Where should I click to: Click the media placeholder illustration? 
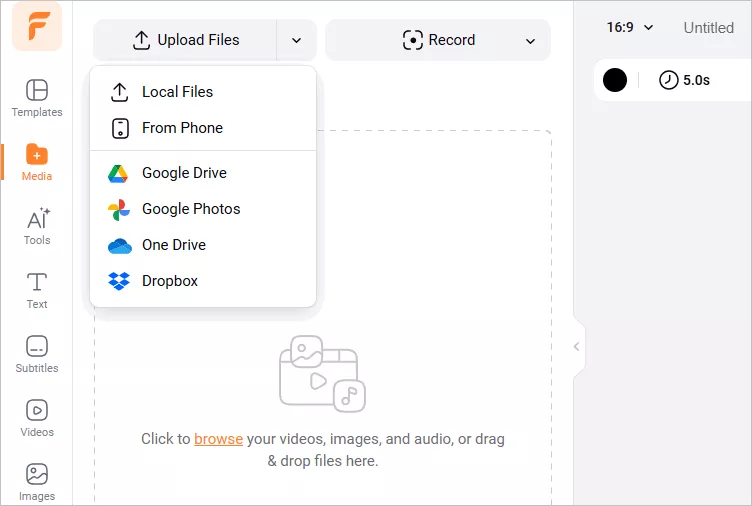coord(322,374)
